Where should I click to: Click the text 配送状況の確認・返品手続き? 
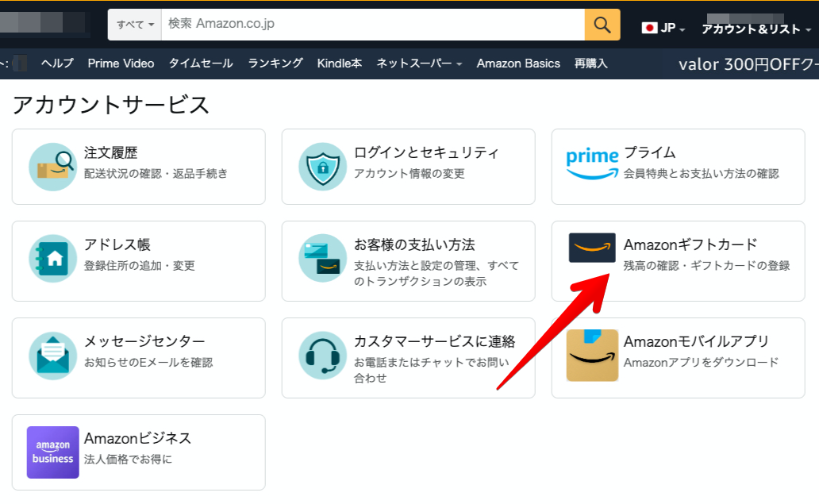(x=156, y=173)
